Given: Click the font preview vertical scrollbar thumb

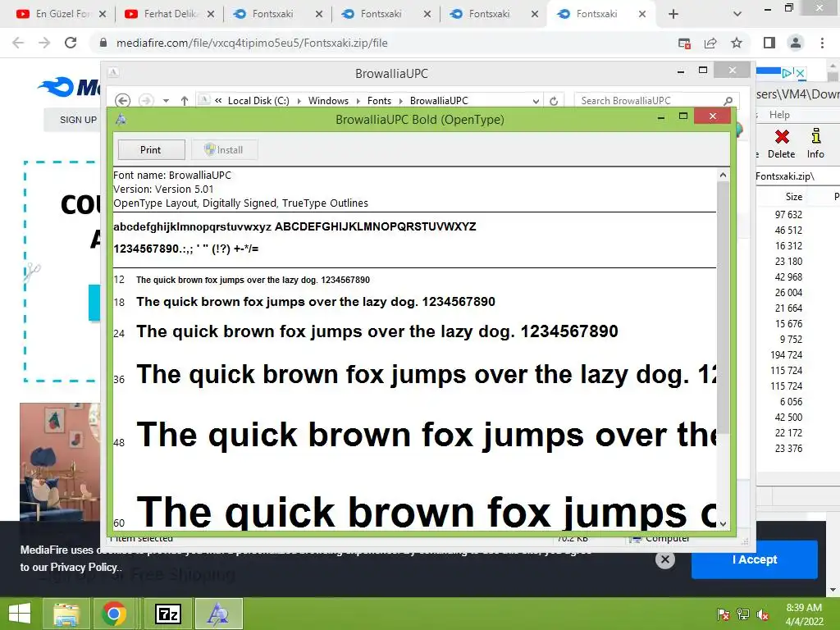Looking at the screenshot, I should point(723,308).
